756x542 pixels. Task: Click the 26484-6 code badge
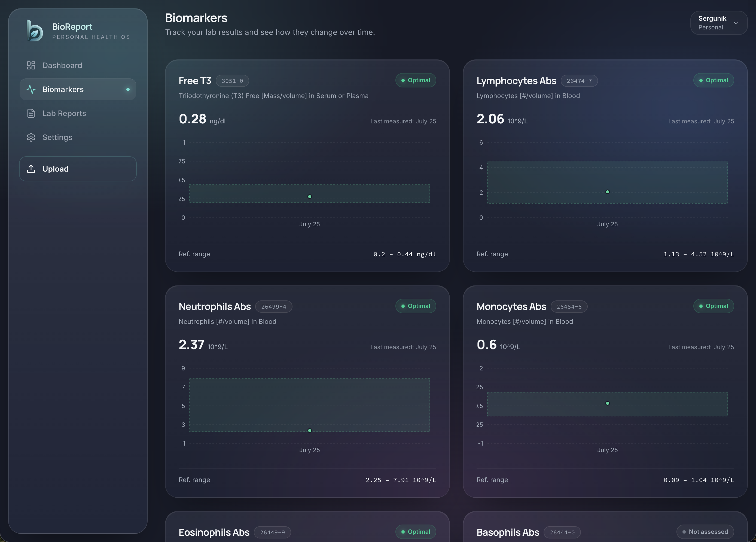(569, 306)
